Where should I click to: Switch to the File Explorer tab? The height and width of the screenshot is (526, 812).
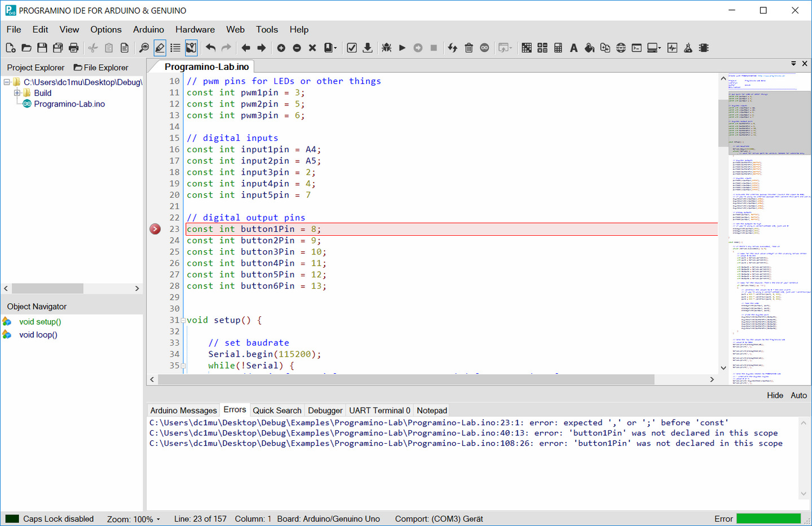(101, 68)
